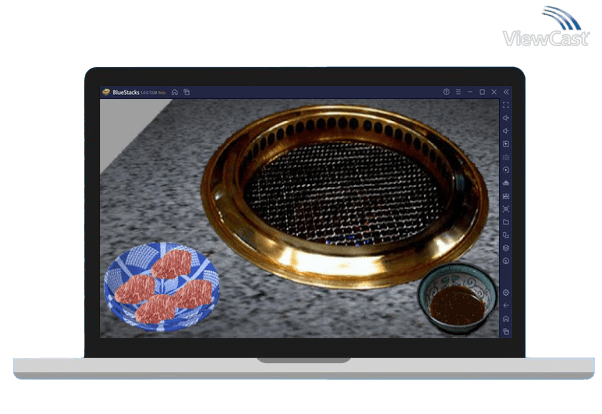
Task: Open recent apps icon at sidebar bottom
Action: 506,331
